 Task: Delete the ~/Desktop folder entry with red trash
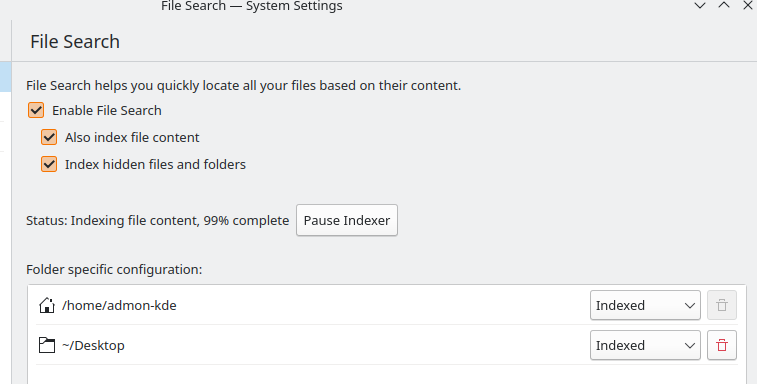click(x=722, y=345)
